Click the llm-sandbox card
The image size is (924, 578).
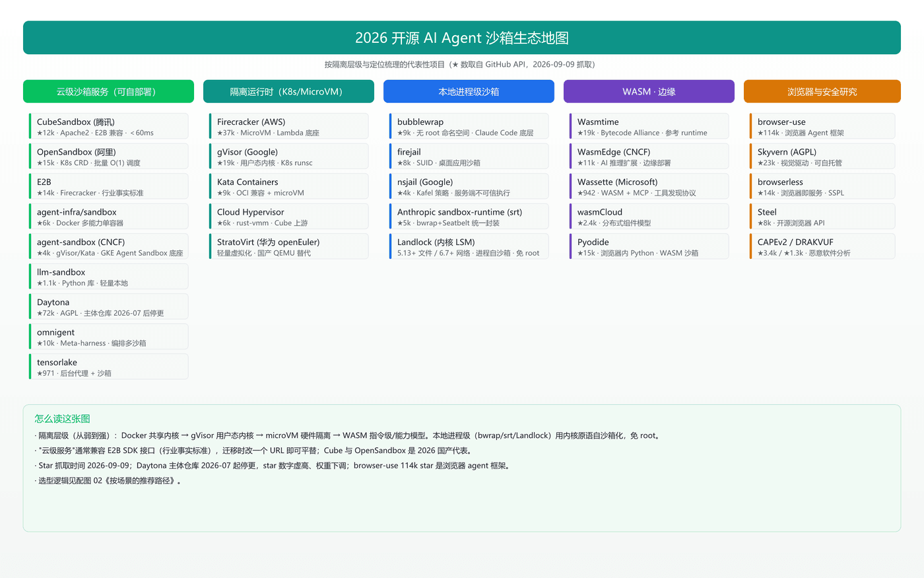[x=108, y=277]
